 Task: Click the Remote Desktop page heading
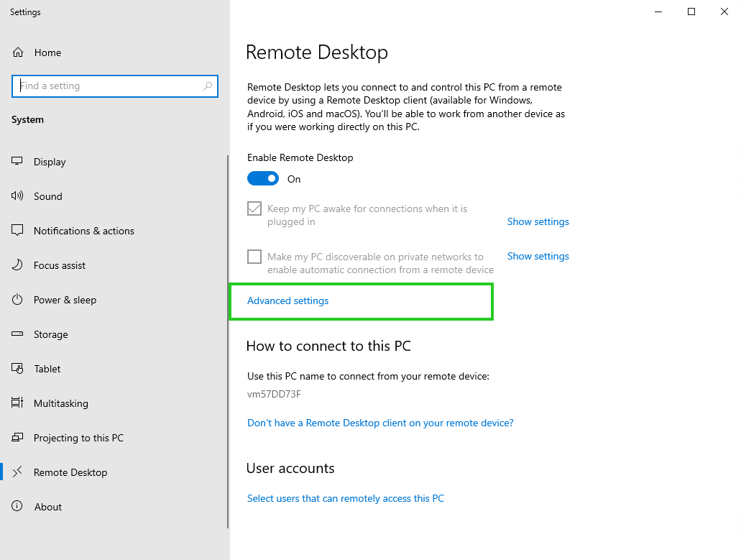pos(317,52)
